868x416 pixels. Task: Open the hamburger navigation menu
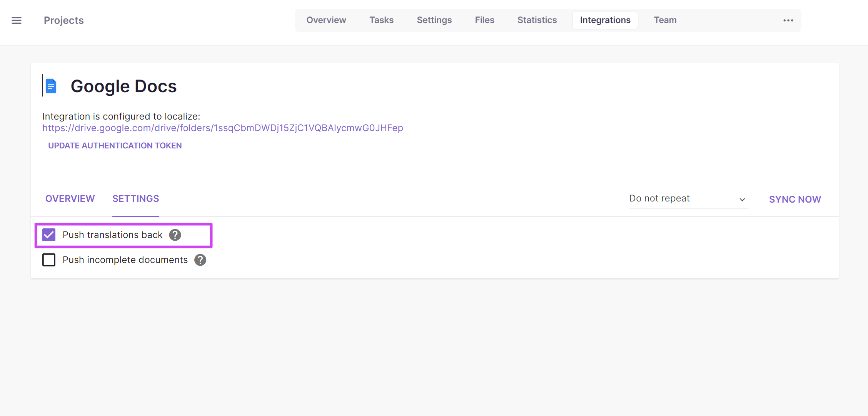coord(17,20)
